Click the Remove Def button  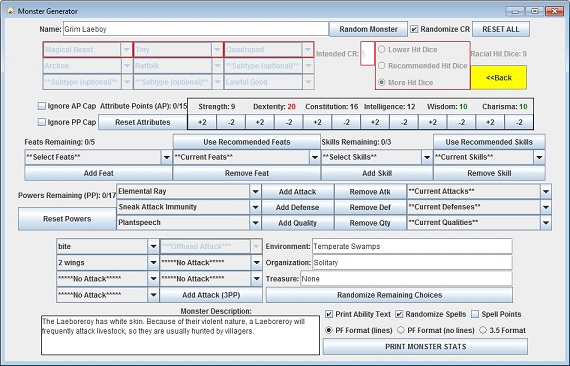pyautogui.click(x=370, y=208)
